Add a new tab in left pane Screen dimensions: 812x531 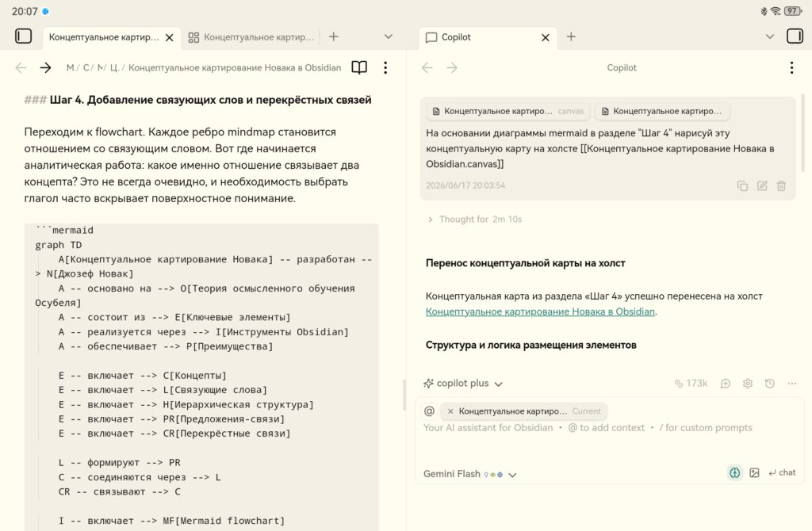(334, 36)
